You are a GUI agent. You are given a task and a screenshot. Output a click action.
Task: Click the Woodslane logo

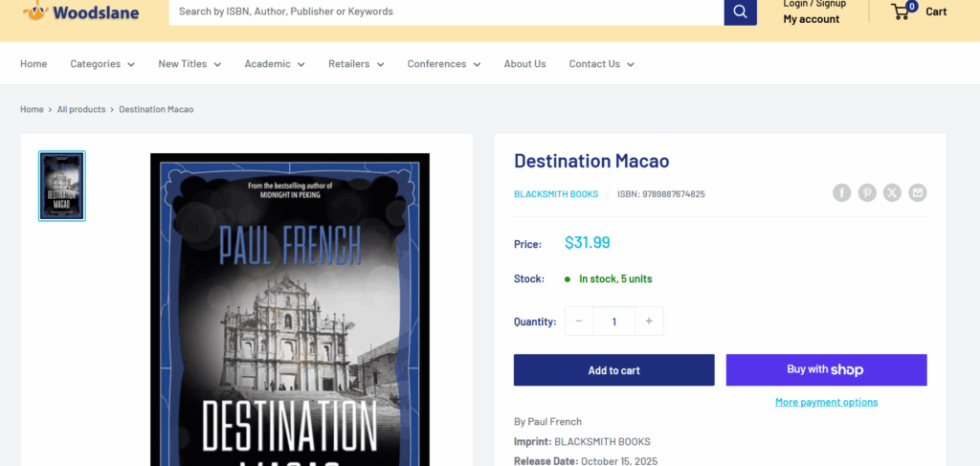(x=81, y=12)
